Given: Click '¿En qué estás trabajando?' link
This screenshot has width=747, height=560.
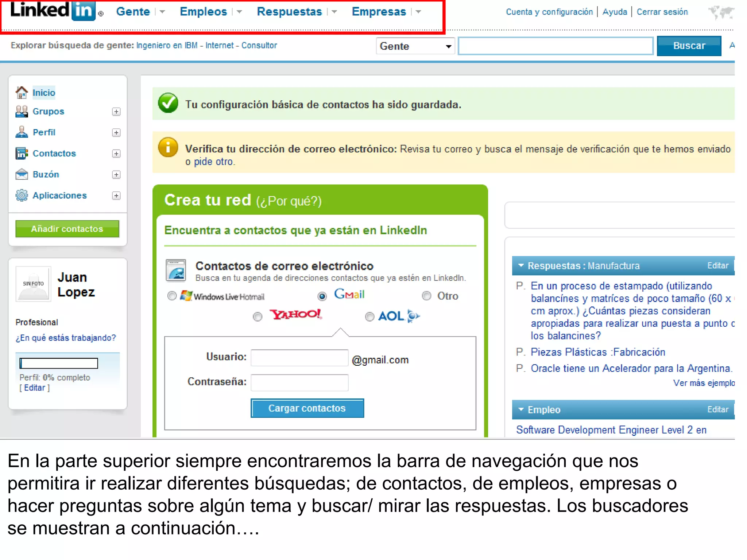Looking at the screenshot, I should pos(66,338).
